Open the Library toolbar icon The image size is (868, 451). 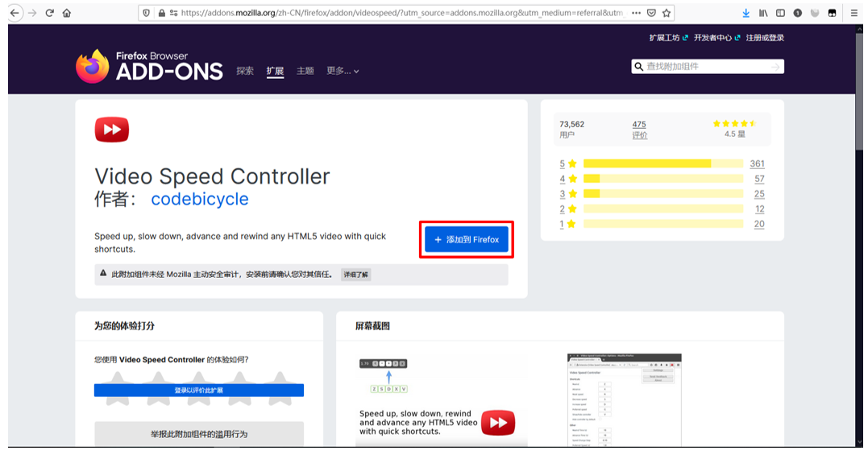tap(763, 13)
